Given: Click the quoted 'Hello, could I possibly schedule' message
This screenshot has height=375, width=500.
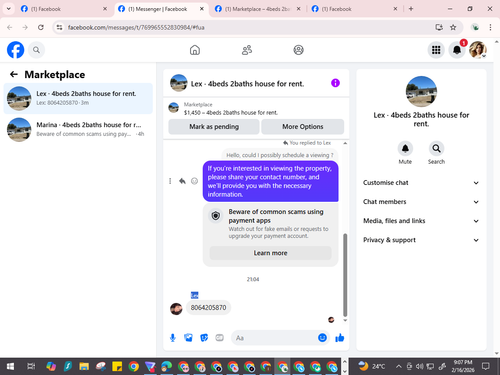Looking at the screenshot, I should tap(280, 155).
